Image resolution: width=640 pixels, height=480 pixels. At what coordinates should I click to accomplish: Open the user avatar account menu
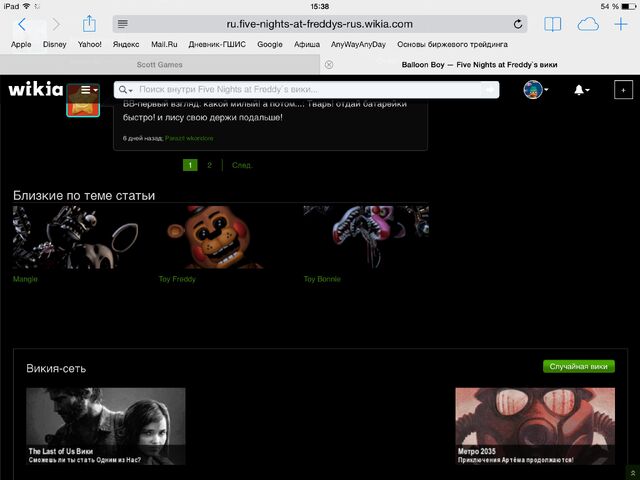click(536, 89)
